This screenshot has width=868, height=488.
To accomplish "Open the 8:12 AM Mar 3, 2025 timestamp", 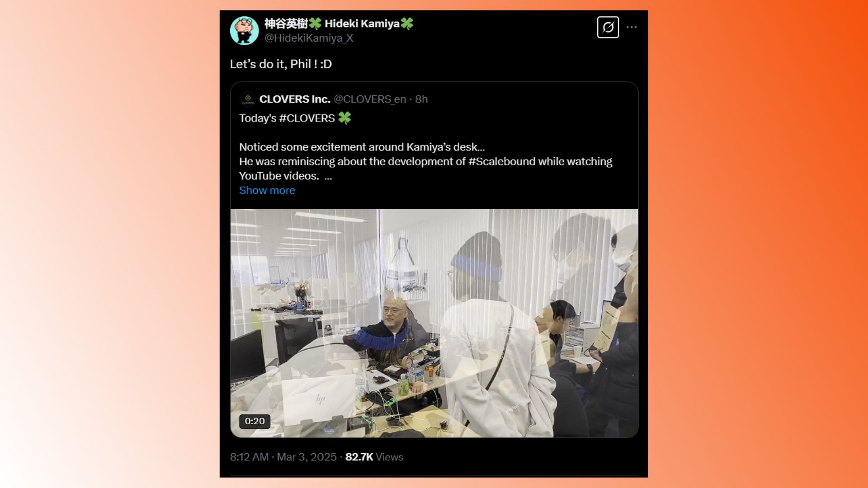I will point(283,457).
